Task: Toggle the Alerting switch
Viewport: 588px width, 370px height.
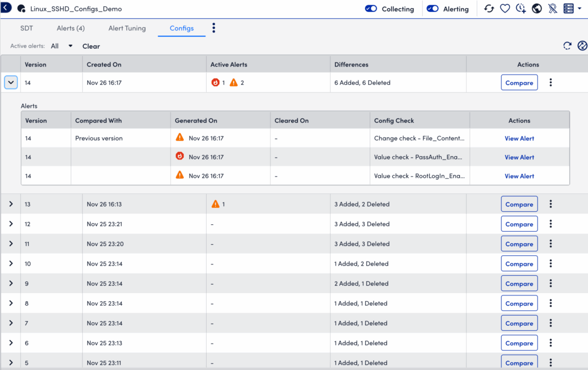Action: [x=432, y=9]
